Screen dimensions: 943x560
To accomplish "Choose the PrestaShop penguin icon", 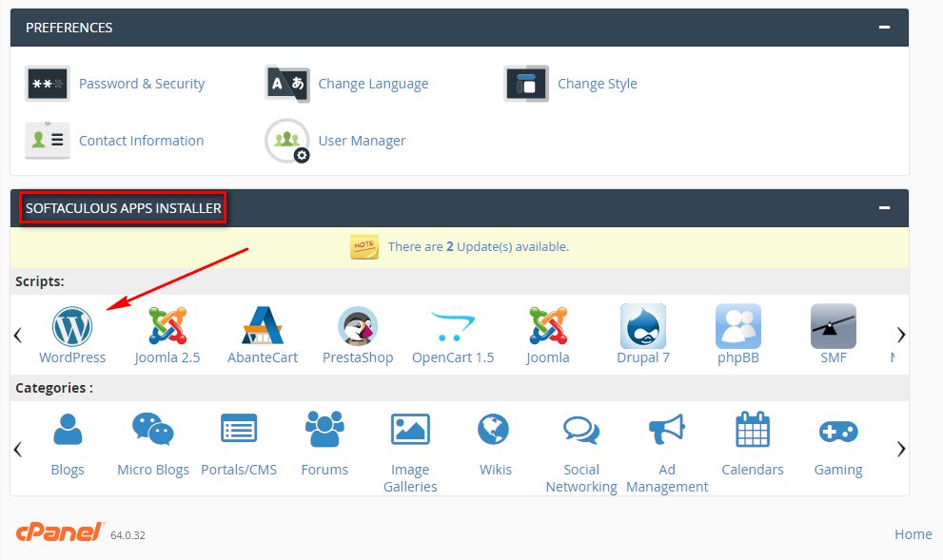I will coord(358,326).
